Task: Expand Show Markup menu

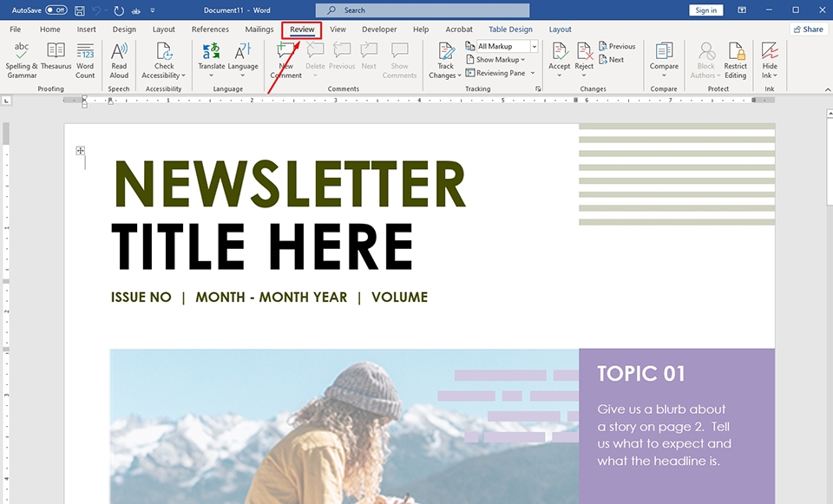Action: (x=495, y=60)
